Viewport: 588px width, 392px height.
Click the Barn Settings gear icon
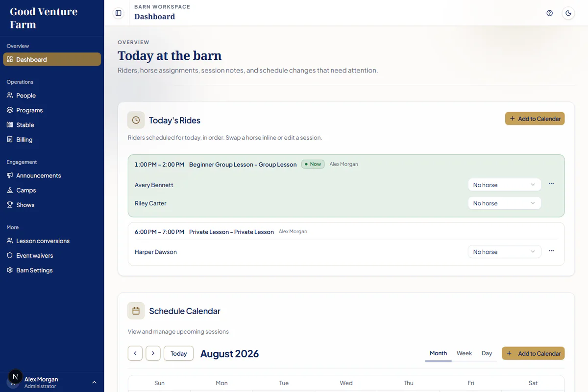[x=10, y=270]
